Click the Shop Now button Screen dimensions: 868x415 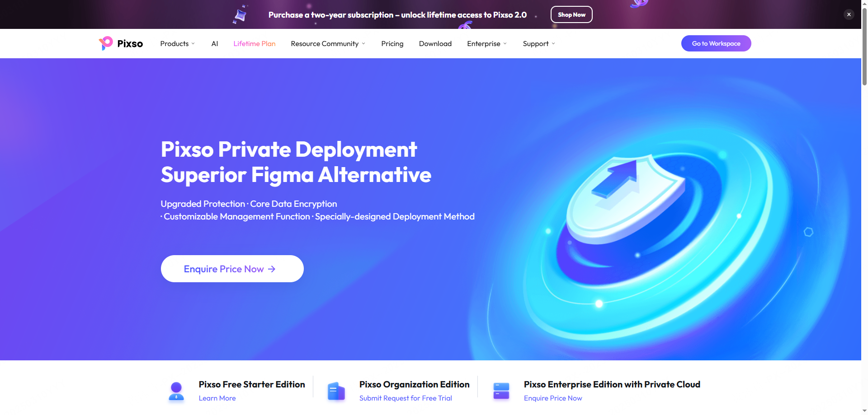[571, 14]
